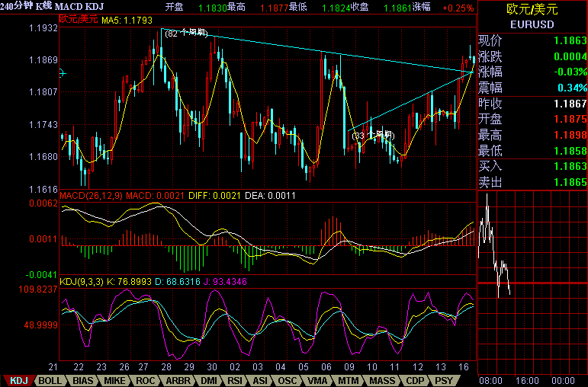Click the MA5: 1.1793 value
The height and width of the screenshot is (387, 588).
(127, 20)
